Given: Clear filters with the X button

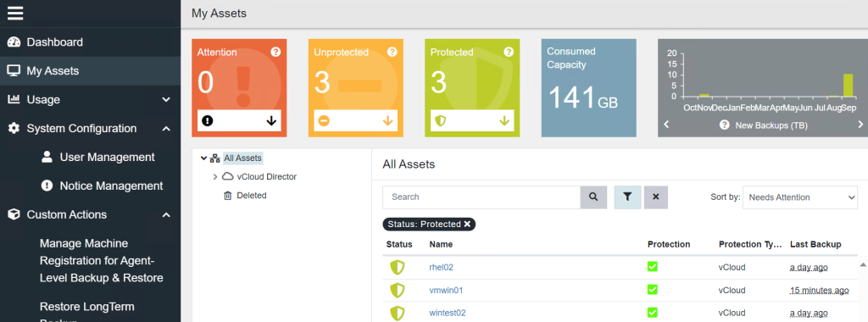Looking at the screenshot, I should coord(656,197).
